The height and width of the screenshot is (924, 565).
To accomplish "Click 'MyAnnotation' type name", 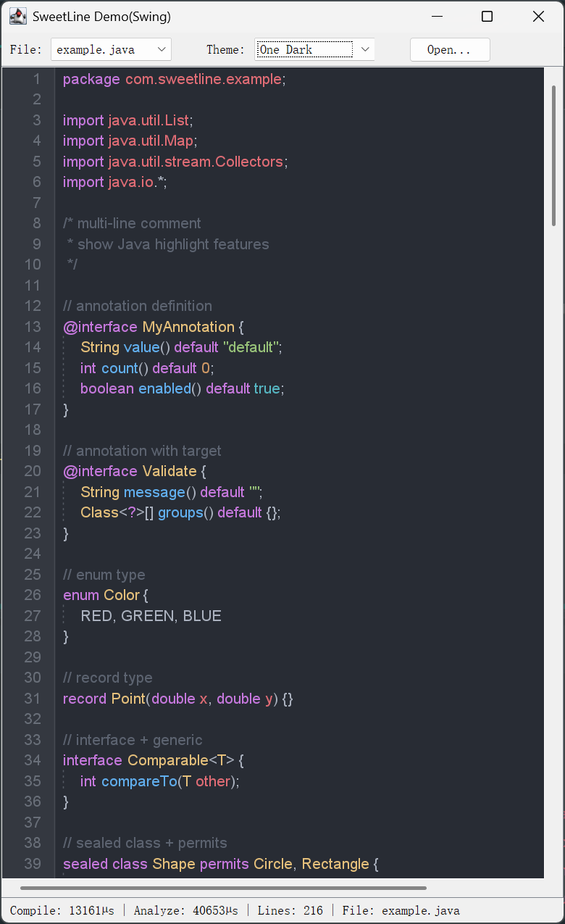I will point(188,327).
